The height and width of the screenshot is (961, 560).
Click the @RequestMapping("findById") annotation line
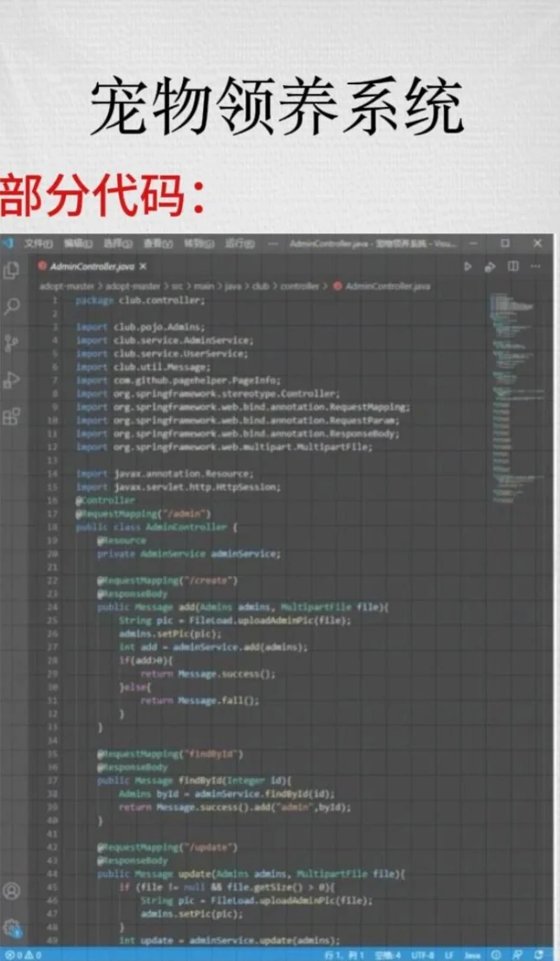pos(170,754)
